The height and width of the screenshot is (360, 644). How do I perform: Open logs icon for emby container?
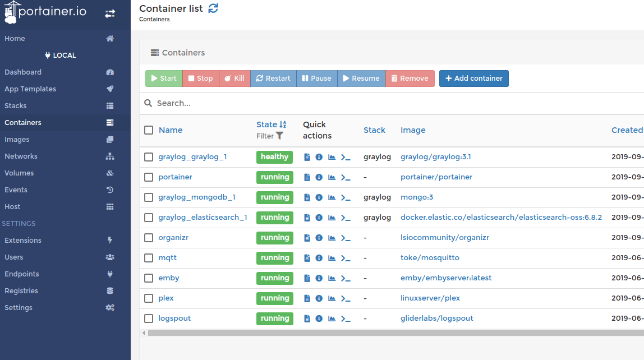pos(307,278)
